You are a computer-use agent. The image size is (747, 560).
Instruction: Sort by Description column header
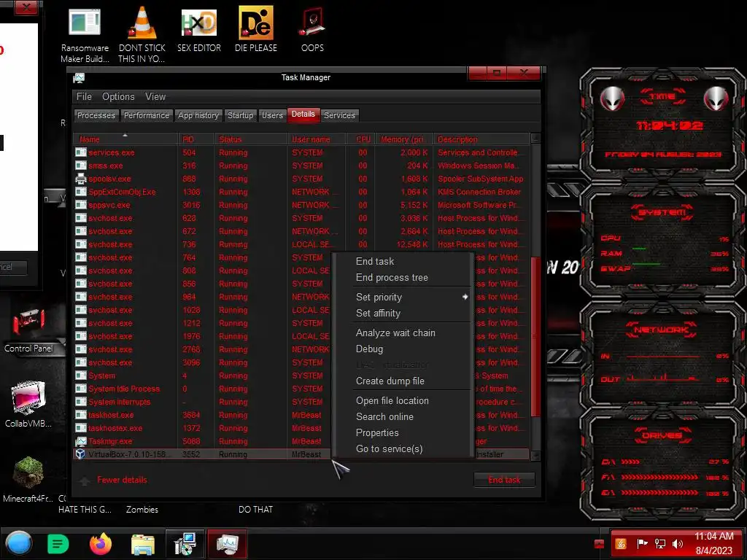tap(481, 139)
